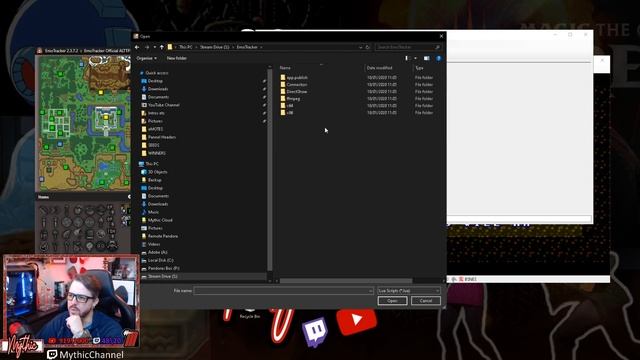Open the Twitch shortcut on the desktop
Screen dimensions: 640x360
tap(315, 331)
